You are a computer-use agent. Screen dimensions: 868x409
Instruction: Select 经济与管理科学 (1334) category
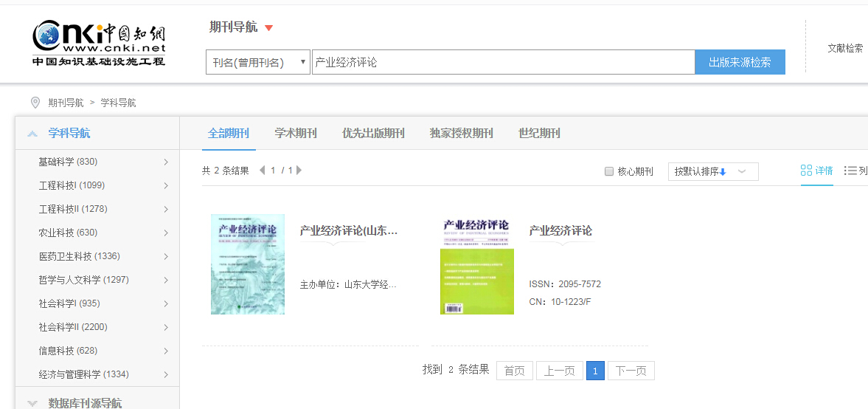click(83, 374)
